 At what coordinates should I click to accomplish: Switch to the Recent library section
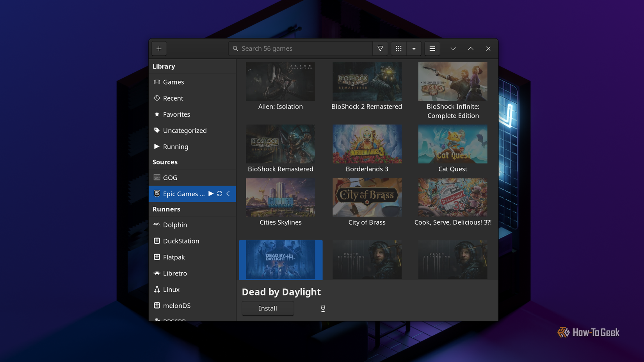(173, 98)
